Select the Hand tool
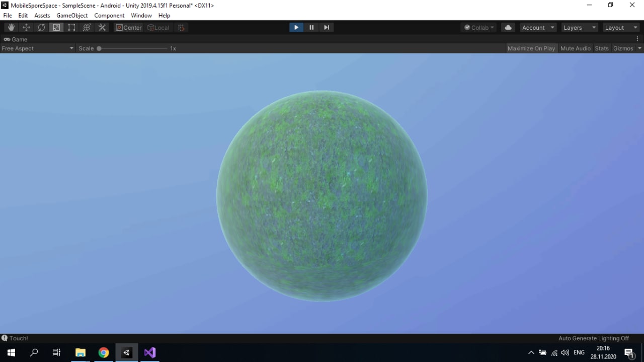644x362 pixels. click(11, 28)
